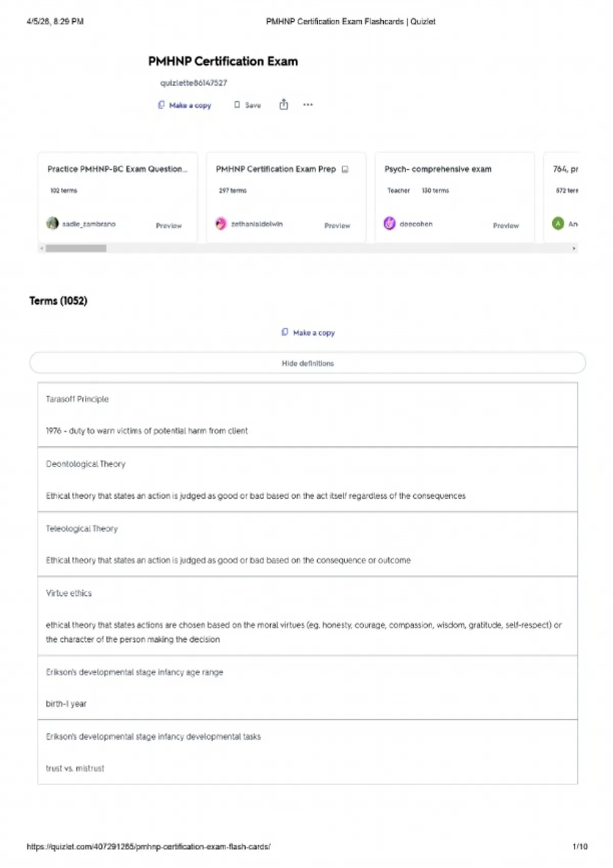
Task: Open the three-dot more options menu
Action: point(308,105)
